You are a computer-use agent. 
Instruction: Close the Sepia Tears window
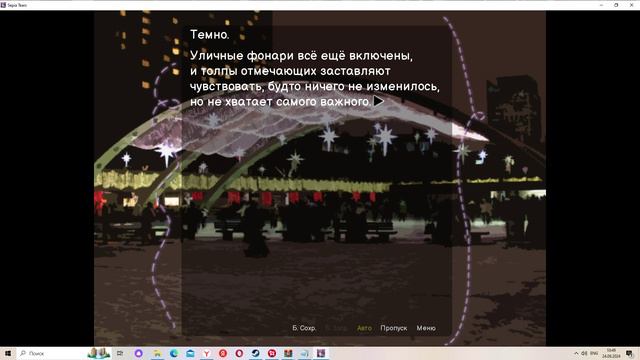tap(631, 5)
